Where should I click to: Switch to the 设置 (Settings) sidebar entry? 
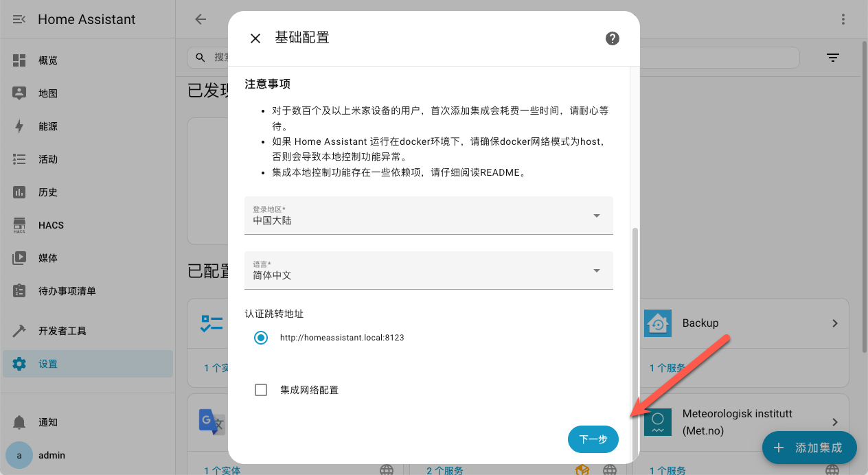pos(48,363)
